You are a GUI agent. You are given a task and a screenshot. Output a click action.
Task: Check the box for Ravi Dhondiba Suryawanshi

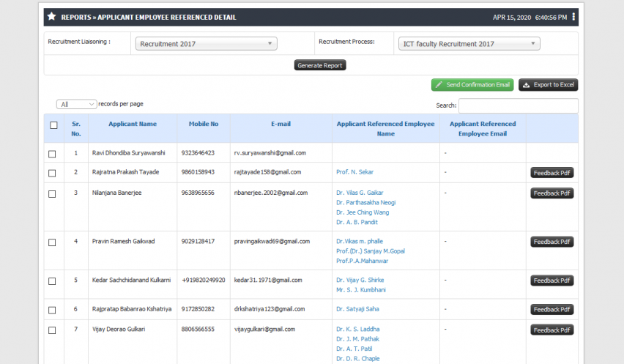click(52, 154)
